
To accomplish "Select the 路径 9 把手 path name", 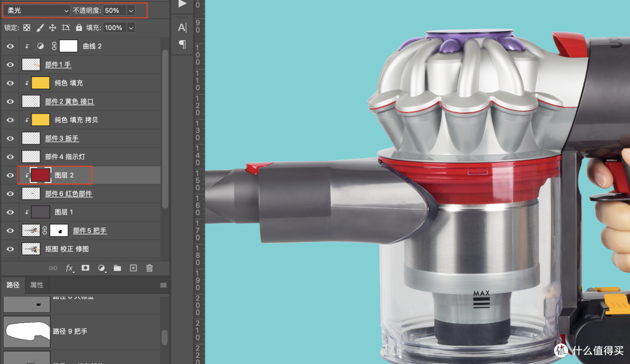I will pos(70,331).
